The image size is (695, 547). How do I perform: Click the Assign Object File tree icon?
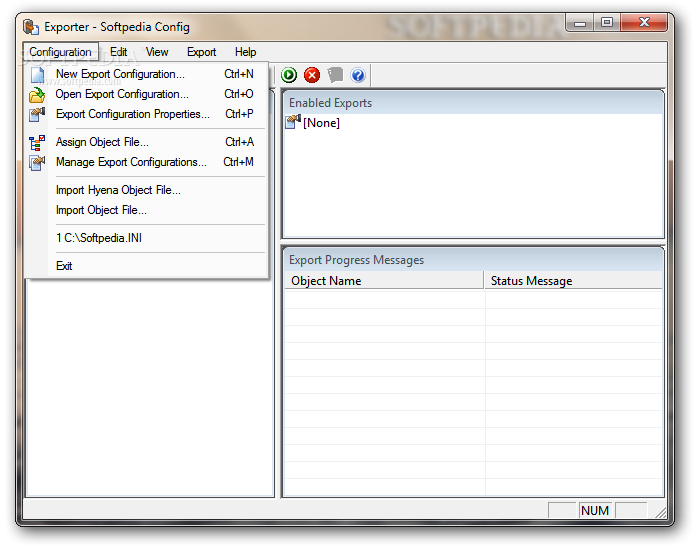coord(37,142)
